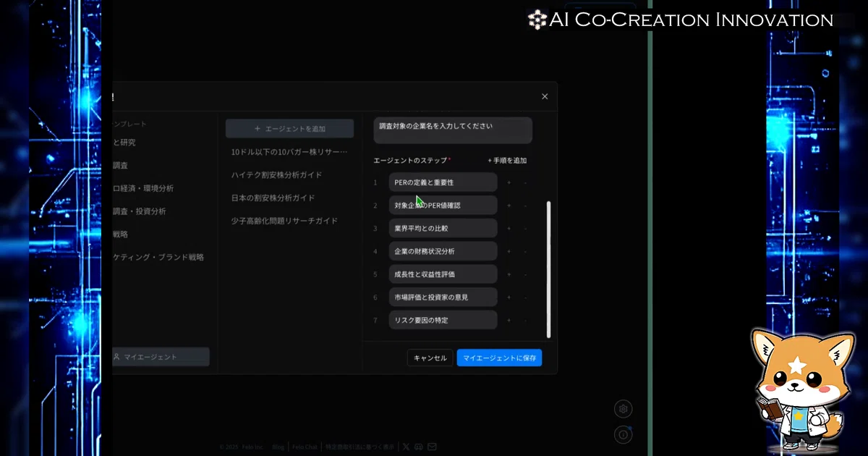Select the 戦略 template category
This screenshot has width=868, height=456.
(121, 234)
